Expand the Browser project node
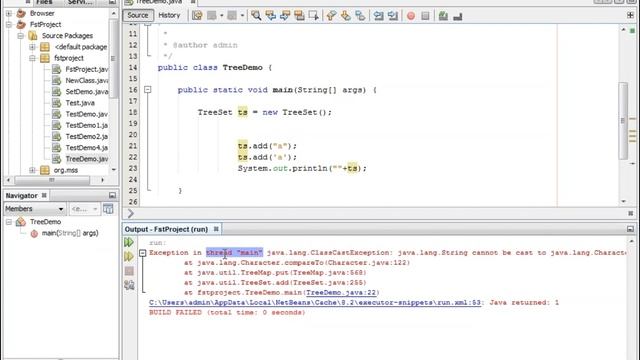 (9, 13)
